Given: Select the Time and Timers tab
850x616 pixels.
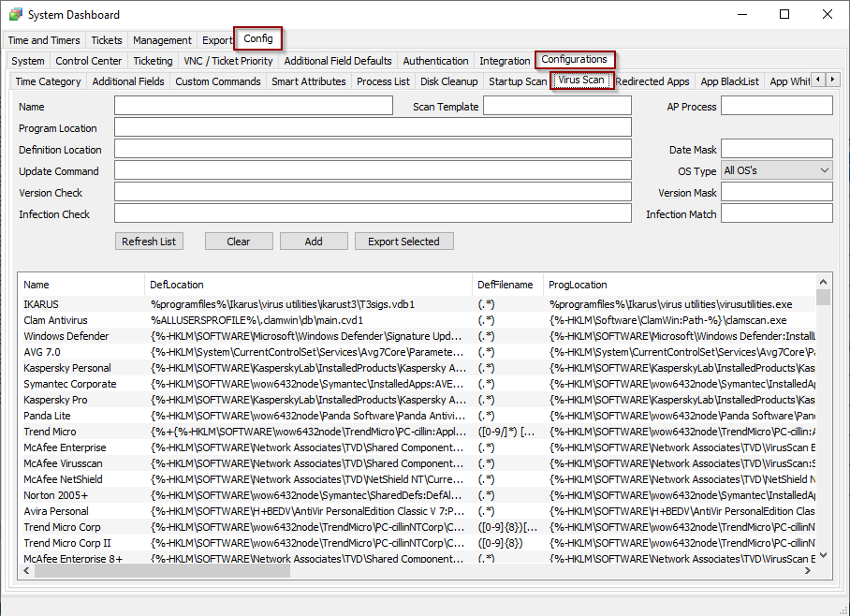Looking at the screenshot, I should [x=46, y=40].
